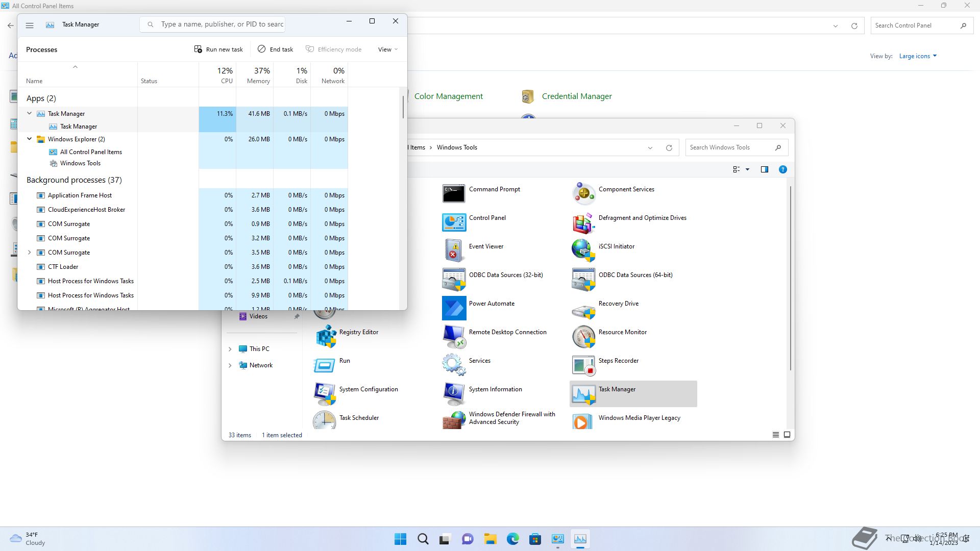
Task: Open System Configuration icon
Action: [325, 393]
